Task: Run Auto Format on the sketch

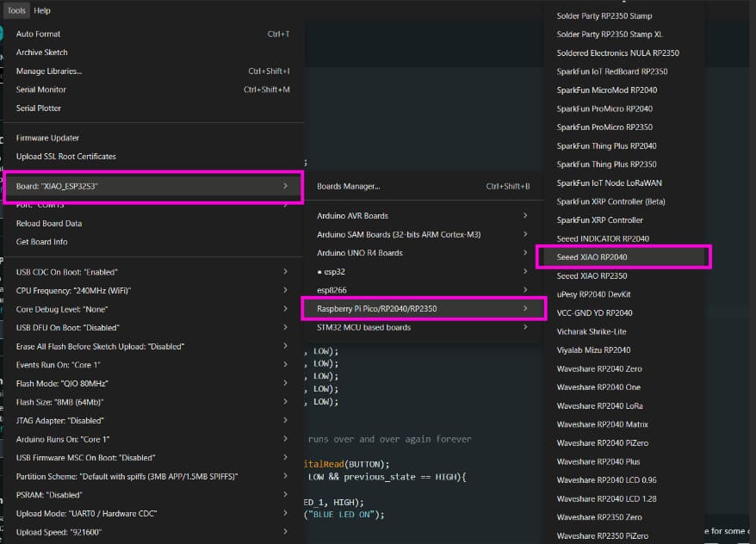Action: (39, 34)
